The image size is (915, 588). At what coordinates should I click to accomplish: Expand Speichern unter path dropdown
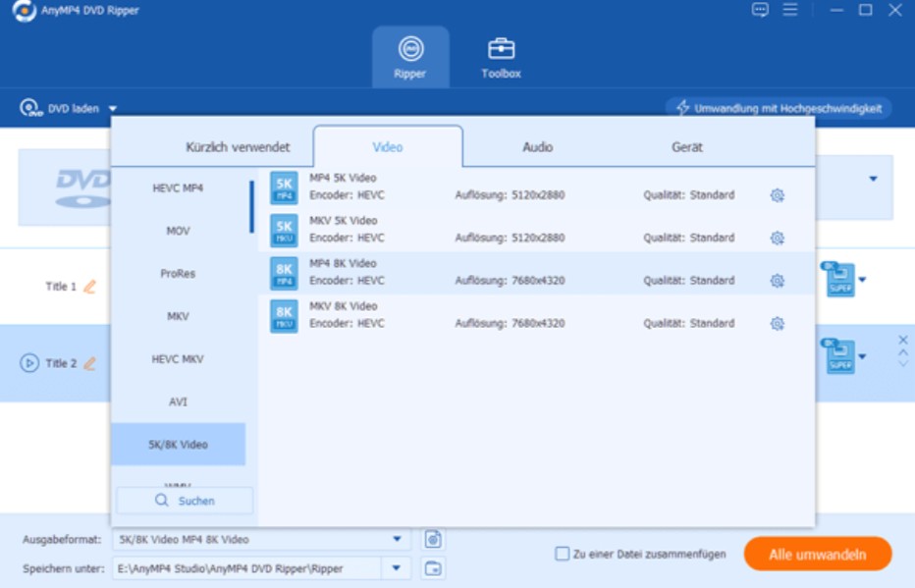(x=397, y=567)
